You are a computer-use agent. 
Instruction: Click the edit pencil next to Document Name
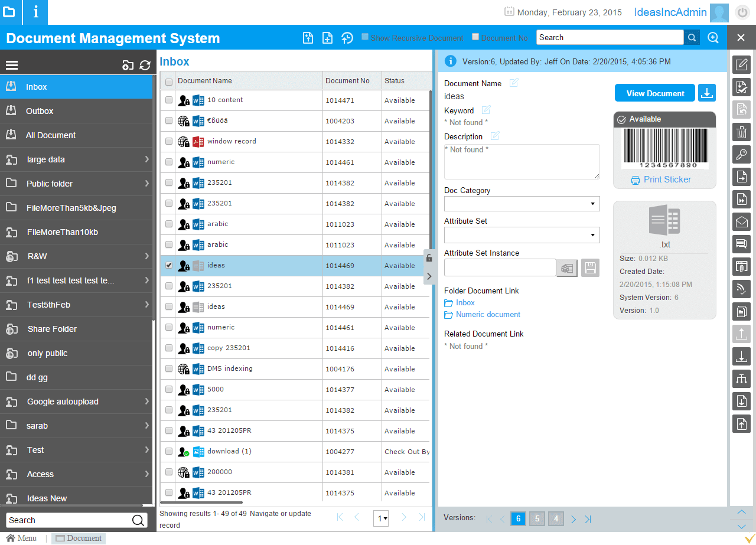click(514, 83)
